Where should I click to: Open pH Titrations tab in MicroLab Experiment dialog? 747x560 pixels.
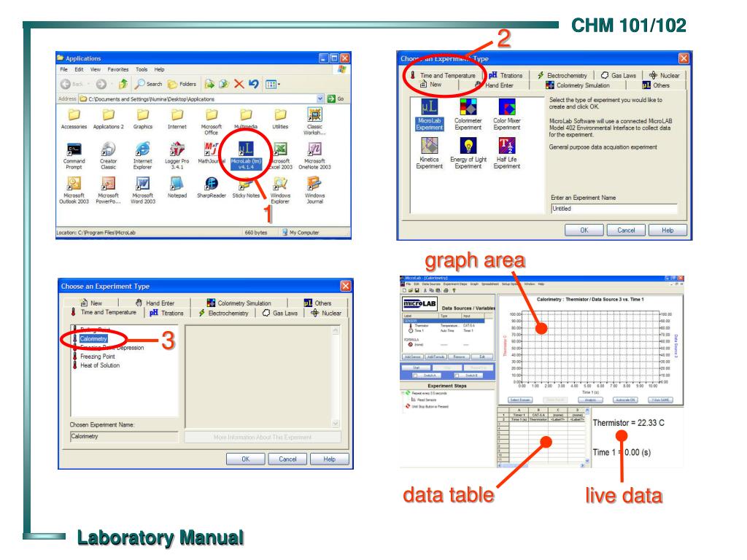[x=506, y=75]
